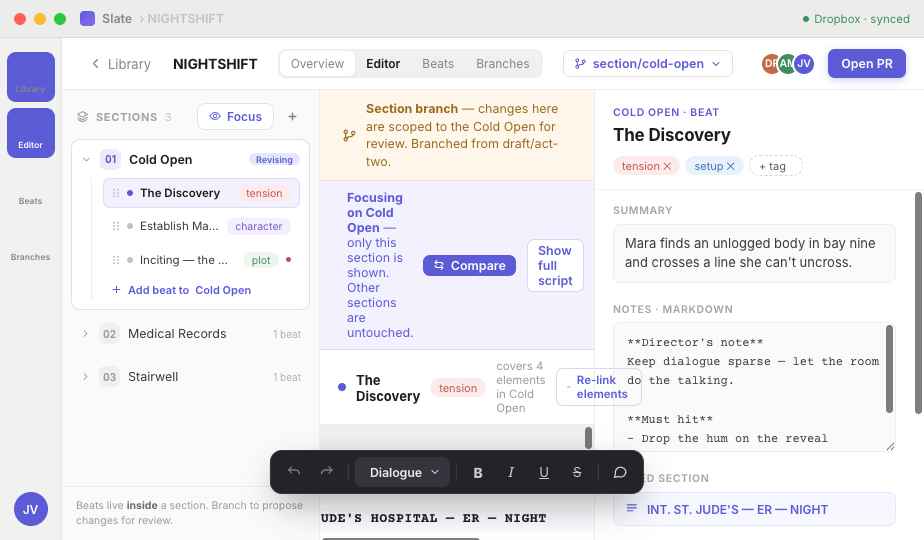Click the Sections stack icon
The height and width of the screenshot is (540, 924).
[x=82, y=117]
